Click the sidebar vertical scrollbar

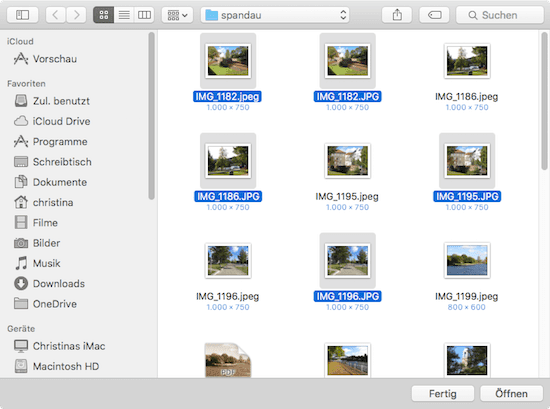point(151,116)
